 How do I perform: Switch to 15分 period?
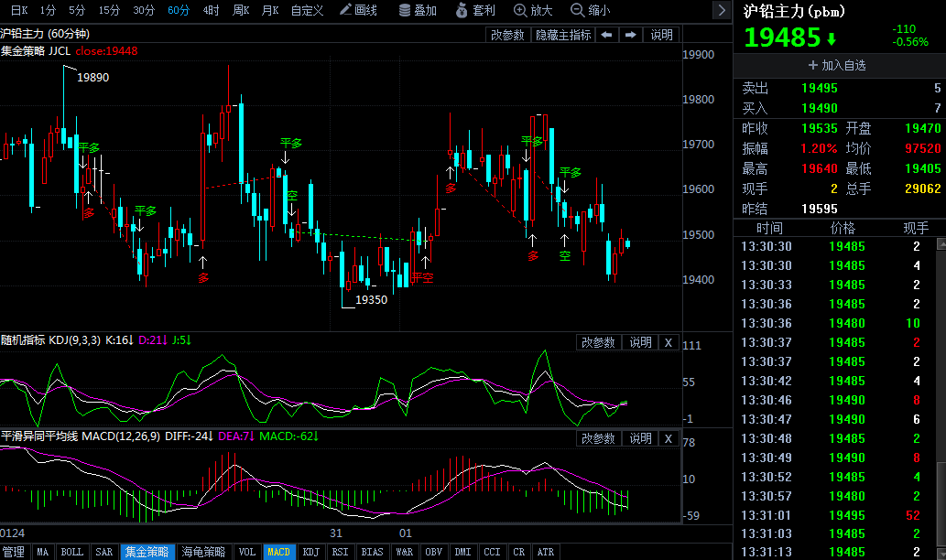pyautogui.click(x=109, y=10)
